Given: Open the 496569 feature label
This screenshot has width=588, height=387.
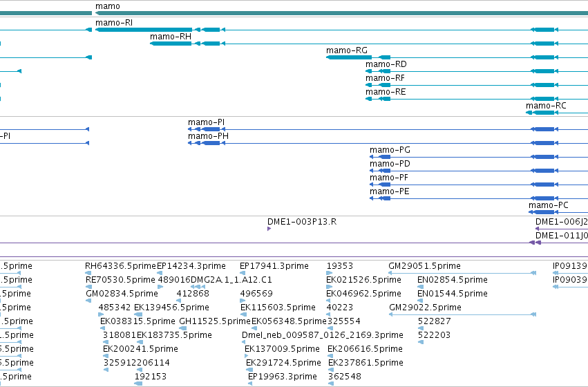Looking at the screenshot, I should (256, 294).
